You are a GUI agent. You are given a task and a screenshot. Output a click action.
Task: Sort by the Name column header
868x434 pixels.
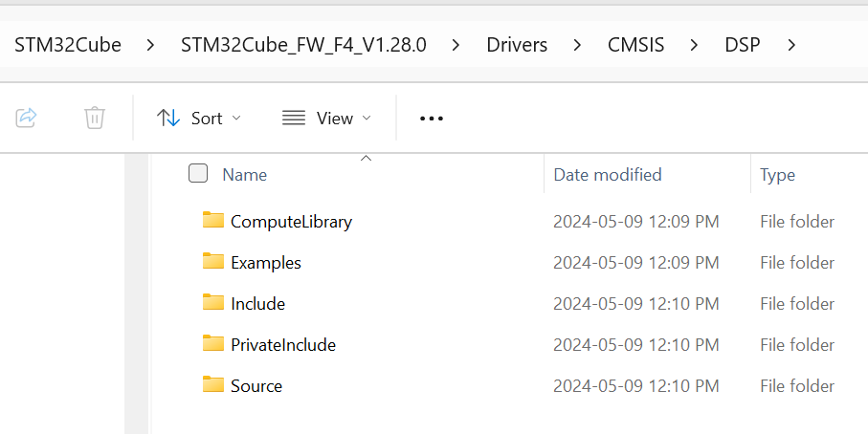(x=245, y=175)
